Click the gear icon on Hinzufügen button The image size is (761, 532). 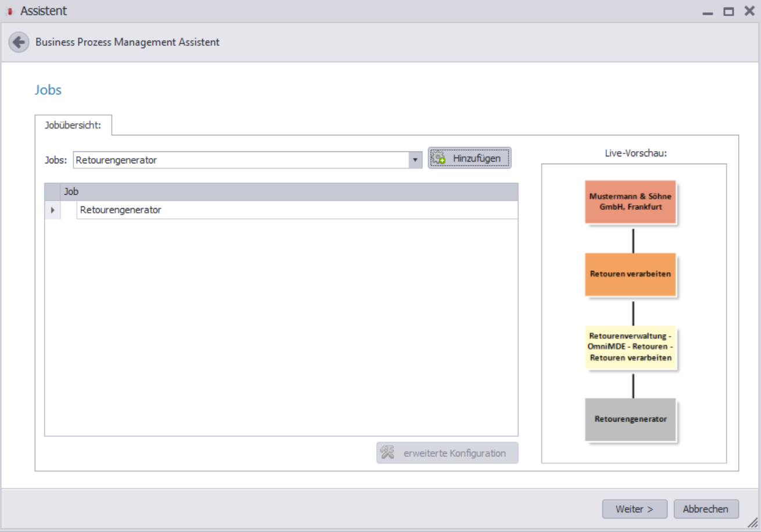[x=438, y=158]
